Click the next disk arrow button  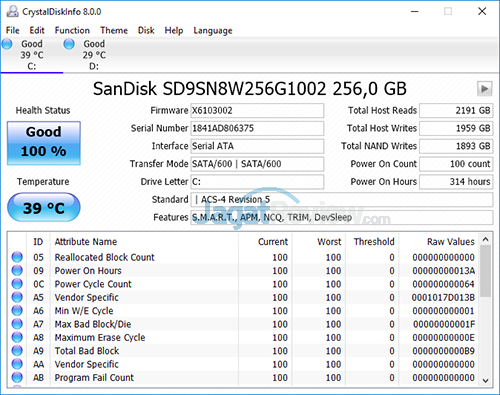coord(484,89)
